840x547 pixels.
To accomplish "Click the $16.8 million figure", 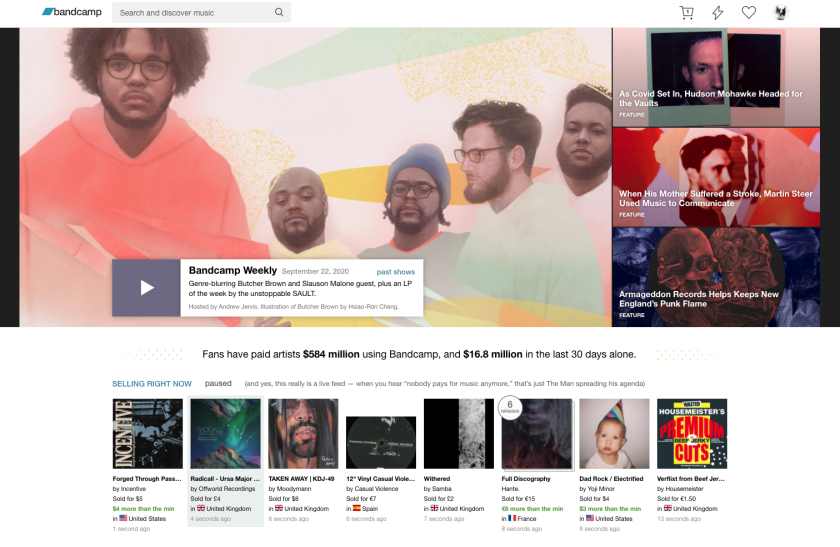I will (x=493, y=354).
